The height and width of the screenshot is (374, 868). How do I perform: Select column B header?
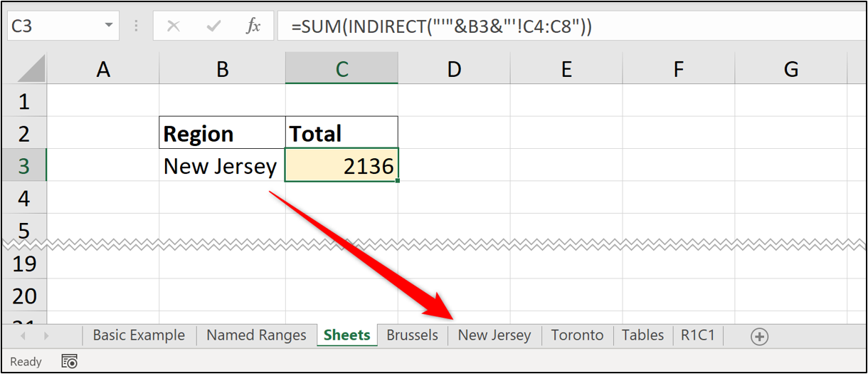tap(223, 69)
